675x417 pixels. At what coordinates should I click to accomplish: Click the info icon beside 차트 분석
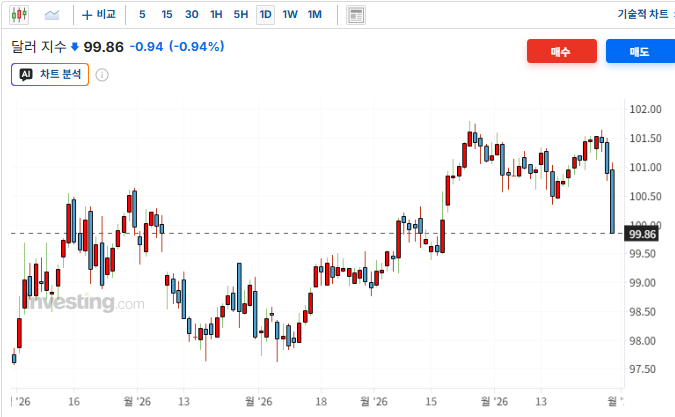102,75
